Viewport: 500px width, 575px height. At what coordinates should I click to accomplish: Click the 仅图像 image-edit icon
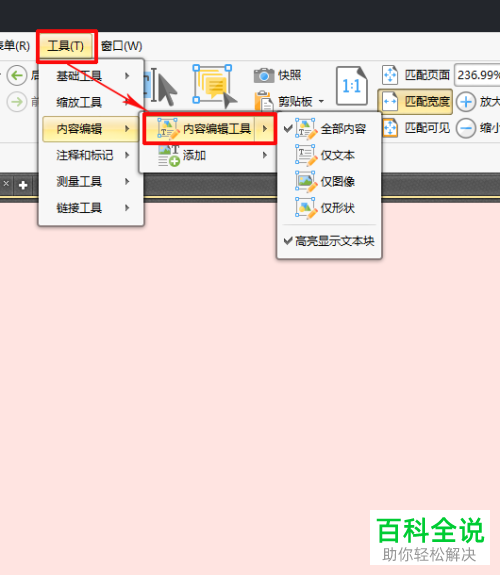306,182
